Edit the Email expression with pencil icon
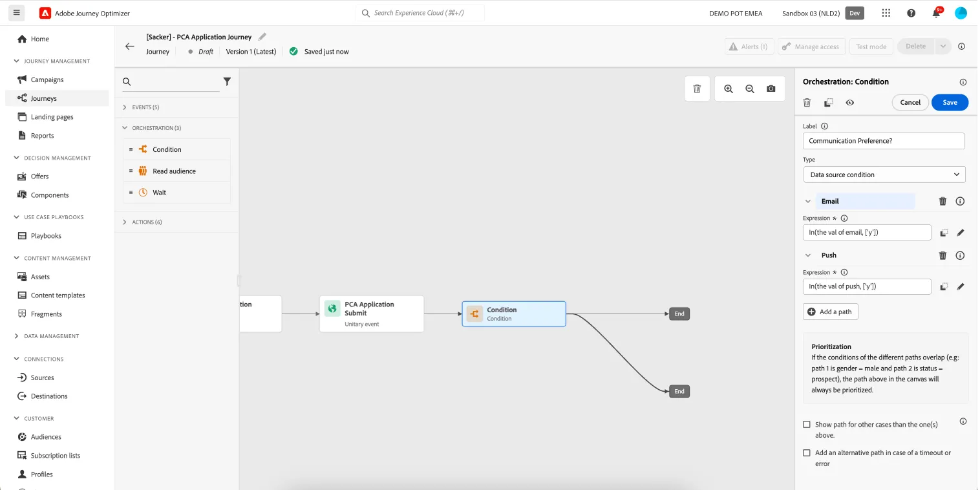980x490 pixels. coord(961,233)
